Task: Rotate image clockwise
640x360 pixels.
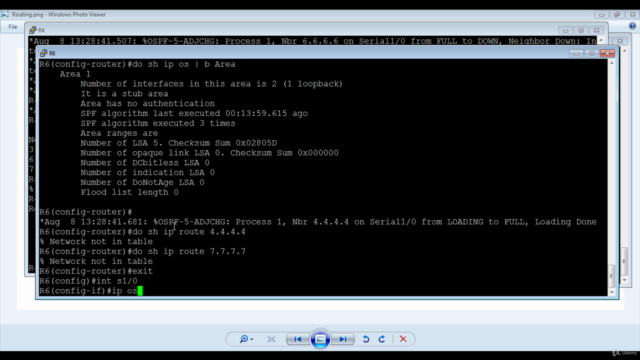Action: tap(382, 339)
